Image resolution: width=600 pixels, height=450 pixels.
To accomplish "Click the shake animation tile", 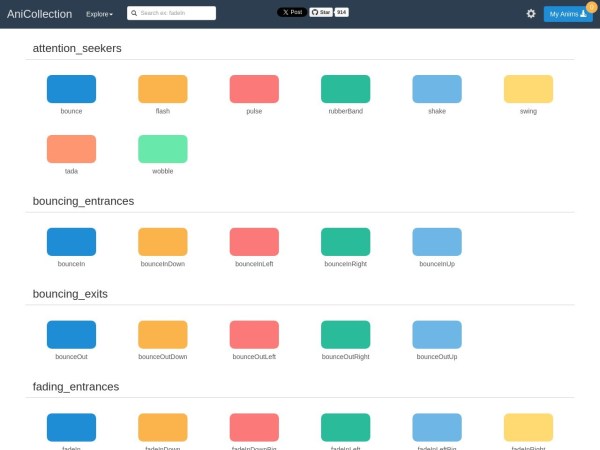I will tap(437, 89).
